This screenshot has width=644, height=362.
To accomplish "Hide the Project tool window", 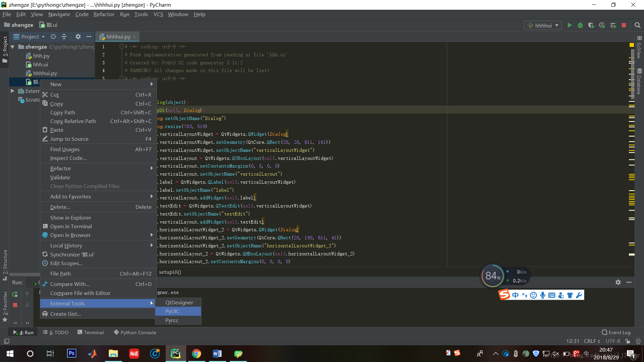I will [89, 37].
